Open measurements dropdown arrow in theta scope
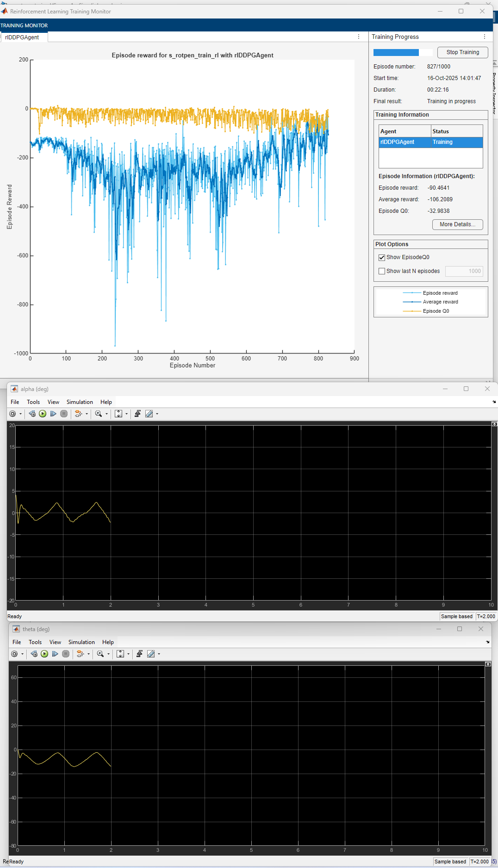The image size is (498, 868). point(159,654)
